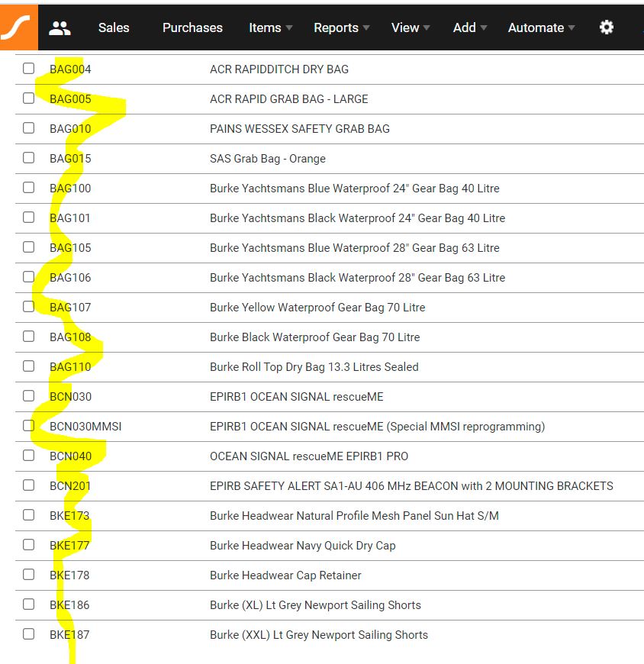Image resolution: width=644 pixels, height=664 pixels.
Task: Click the BAG106 item code
Action: (70, 278)
